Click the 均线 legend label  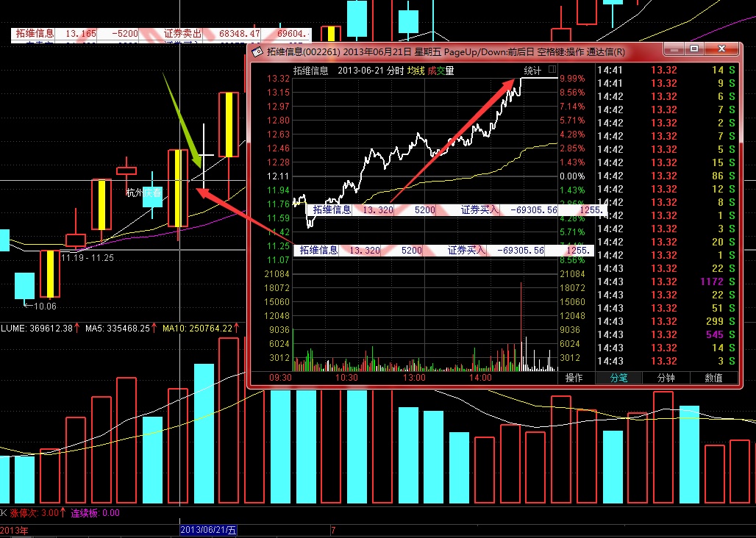pos(416,71)
